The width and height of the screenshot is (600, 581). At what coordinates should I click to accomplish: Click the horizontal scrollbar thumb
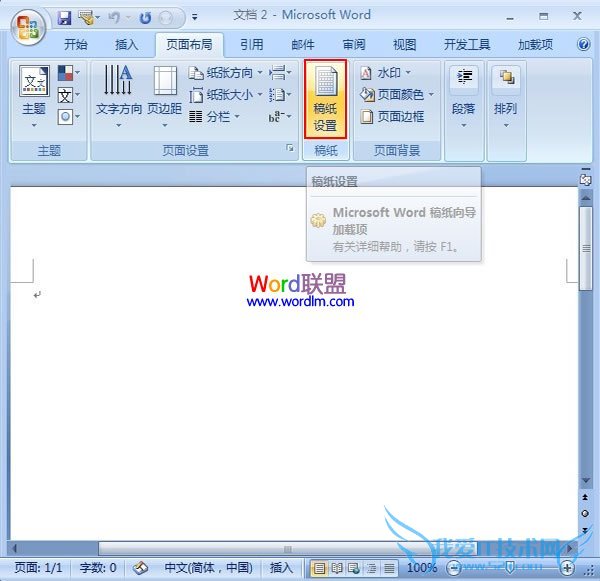click(x=288, y=549)
